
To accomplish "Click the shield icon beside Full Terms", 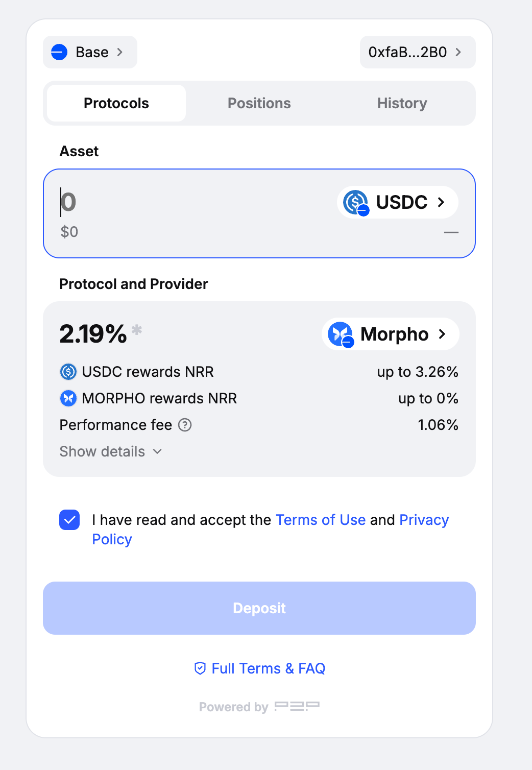I will (x=200, y=668).
